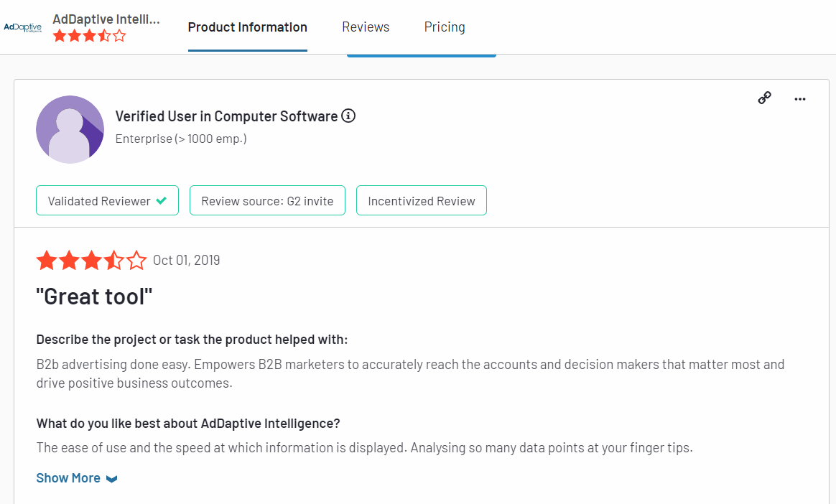The height and width of the screenshot is (504, 836).
Task: Click the chevron next to Show More
Action: pos(111,479)
